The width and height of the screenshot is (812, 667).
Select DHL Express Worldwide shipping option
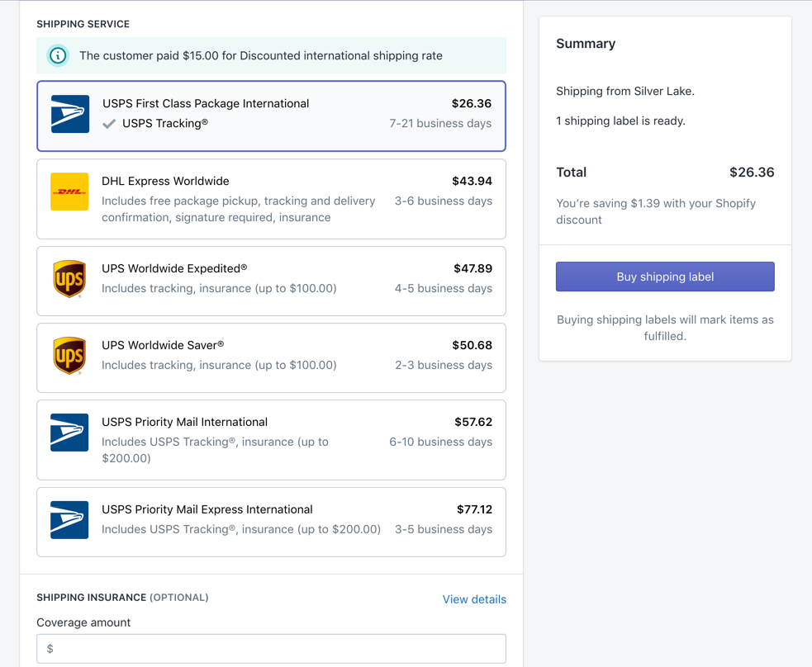272,199
